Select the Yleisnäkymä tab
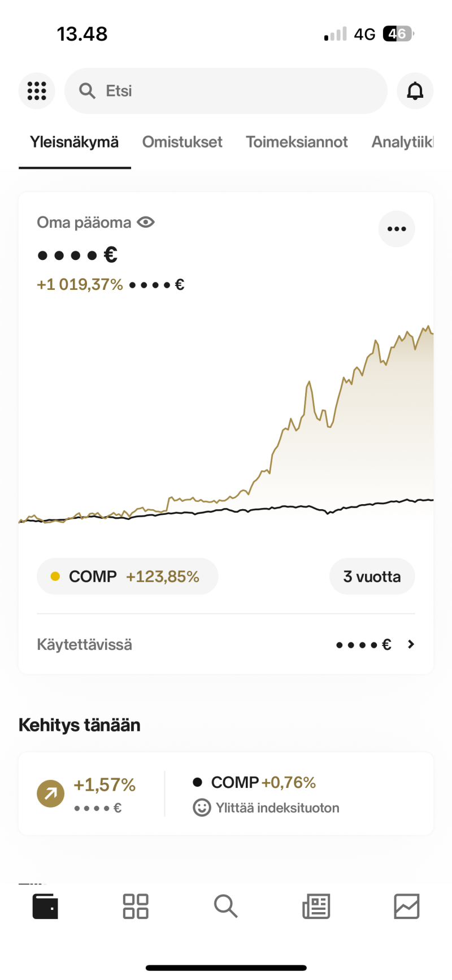The height and width of the screenshot is (980, 452). [74, 142]
